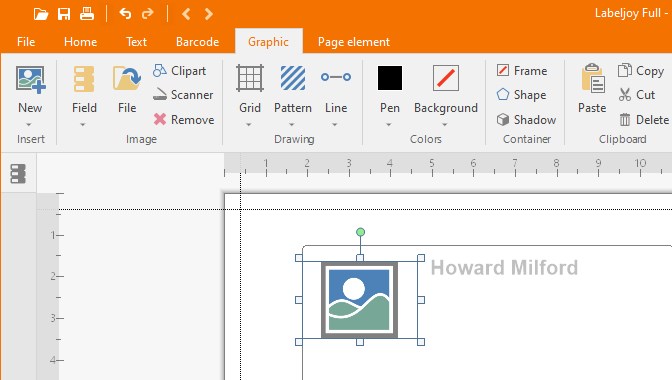The height and width of the screenshot is (380, 672).
Task: Redo the last action
Action: [x=148, y=14]
